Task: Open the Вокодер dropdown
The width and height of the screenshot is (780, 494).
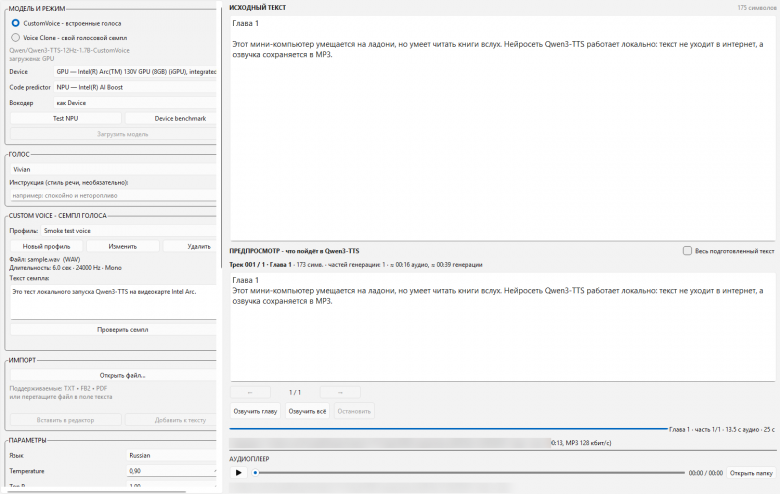Action: (135, 103)
